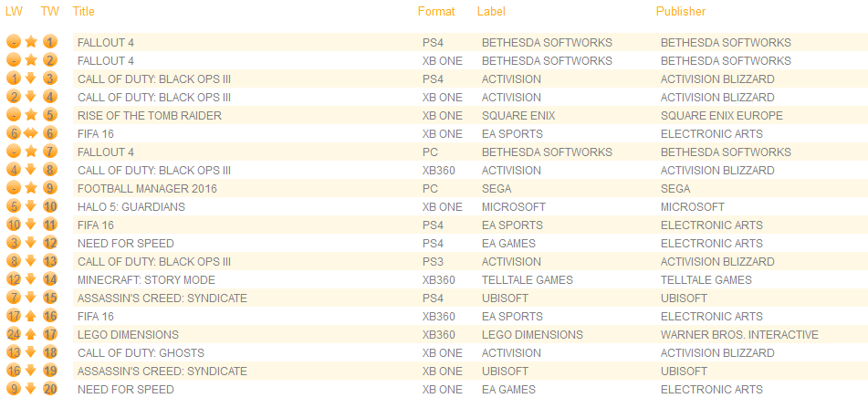868x398 pixels.
Task: Click the down arrow icon for Halo 5: Guardians
Action: coord(31,206)
